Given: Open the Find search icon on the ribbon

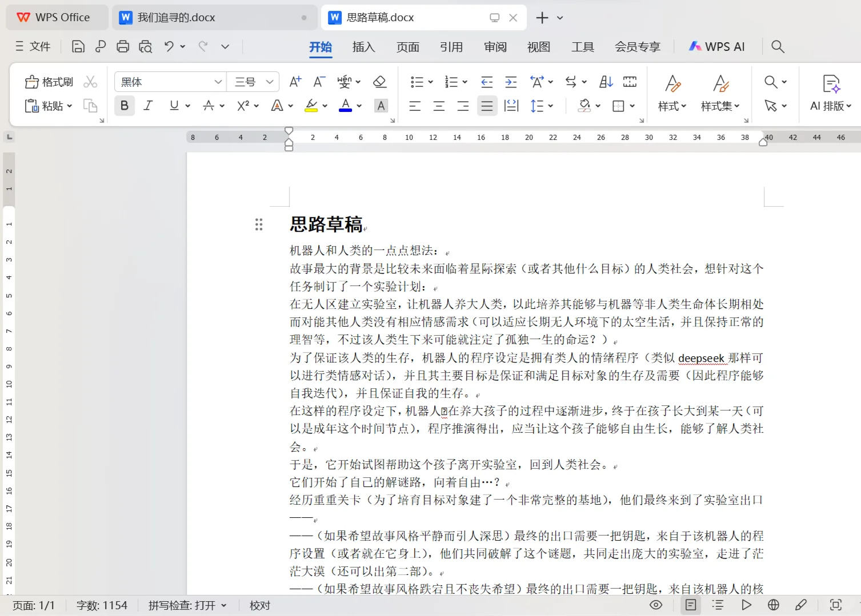Looking at the screenshot, I should [770, 82].
